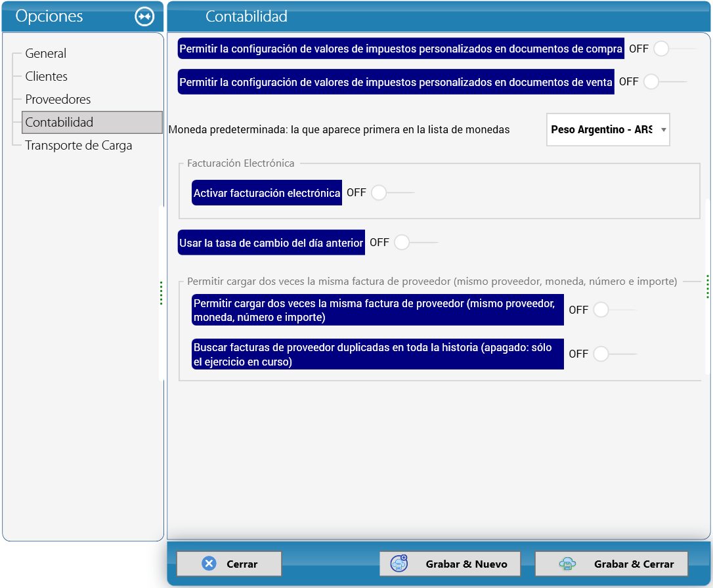Click the 'Facturación Electrónica' group title
713x588 pixels.
click(x=240, y=163)
